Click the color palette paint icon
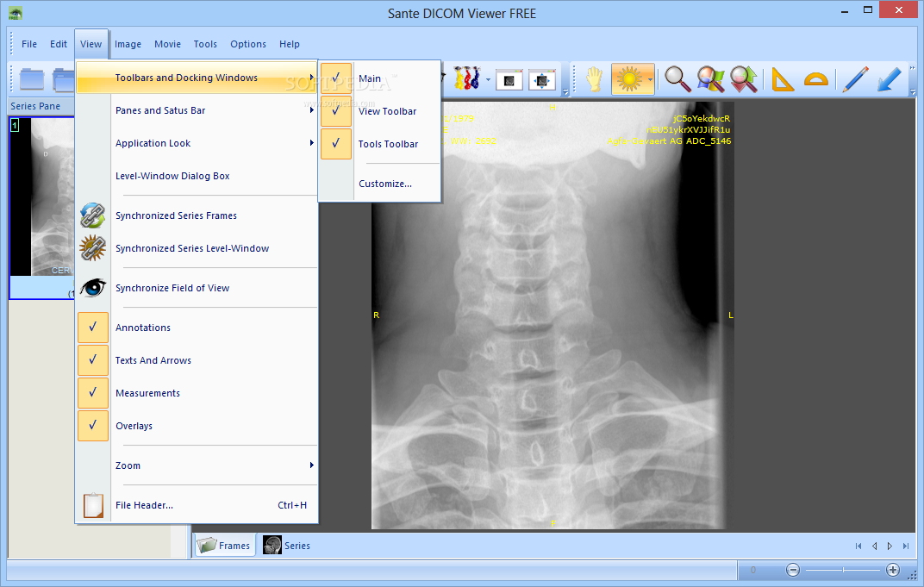The image size is (924, 587). coord(466,79)
